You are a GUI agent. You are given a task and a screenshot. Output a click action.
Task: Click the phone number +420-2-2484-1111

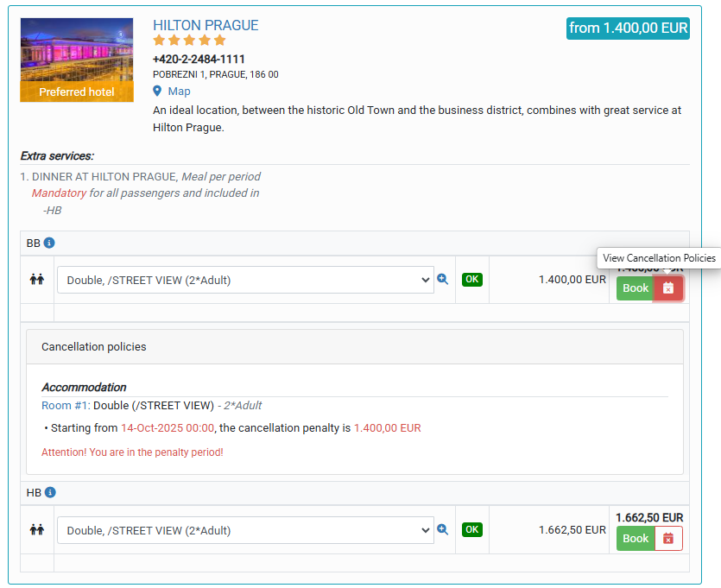(x=199, y=59)
